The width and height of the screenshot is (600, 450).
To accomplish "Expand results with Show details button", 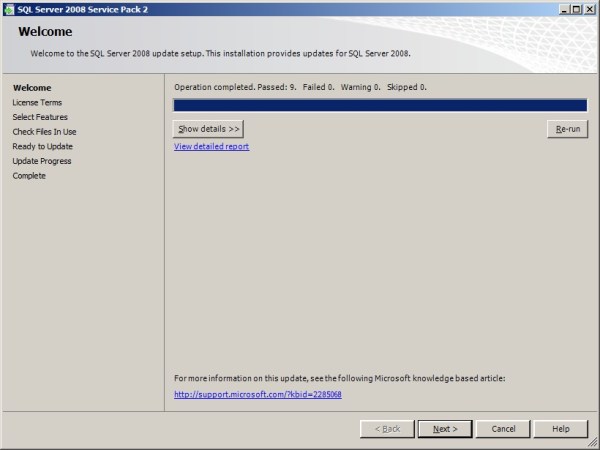I will (x=208, y=129).
